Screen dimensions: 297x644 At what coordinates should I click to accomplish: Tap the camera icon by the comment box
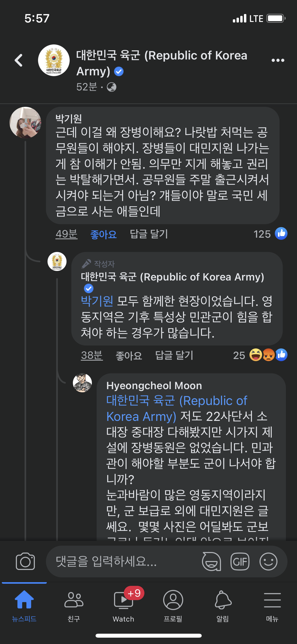coord(25,561)
